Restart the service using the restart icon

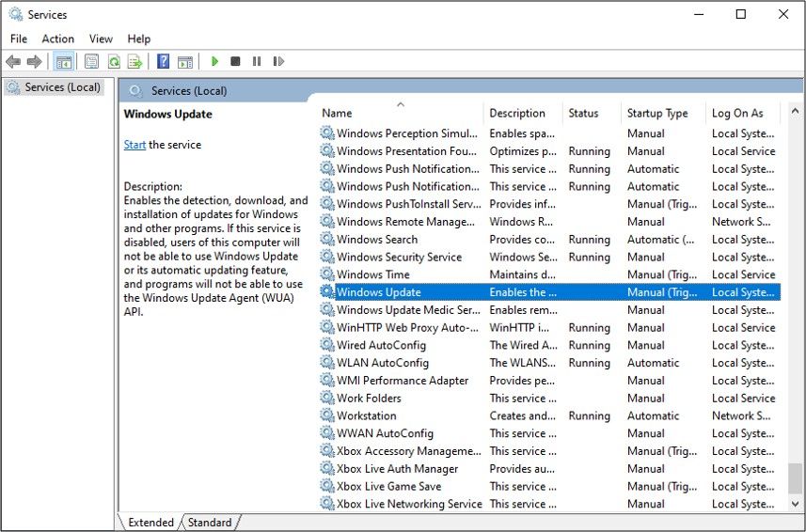[x=278, y=62]
